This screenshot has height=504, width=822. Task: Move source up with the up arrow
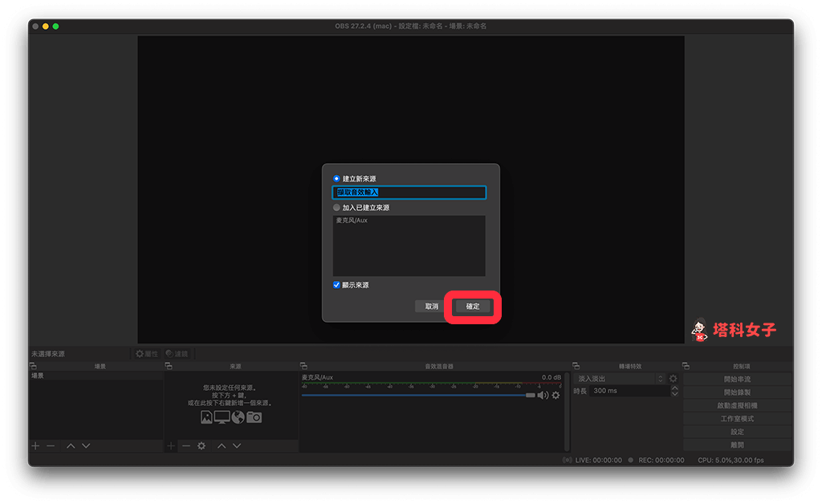tap(222, 445)
